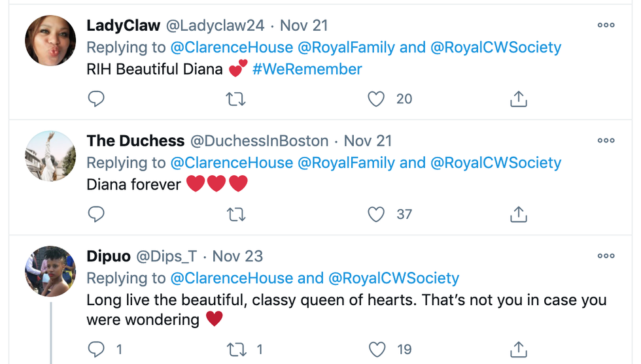The width and height of the screenshot is (641, 364).
Task: Open more options for Dipuo's tweet
Action: click(606, 256)
